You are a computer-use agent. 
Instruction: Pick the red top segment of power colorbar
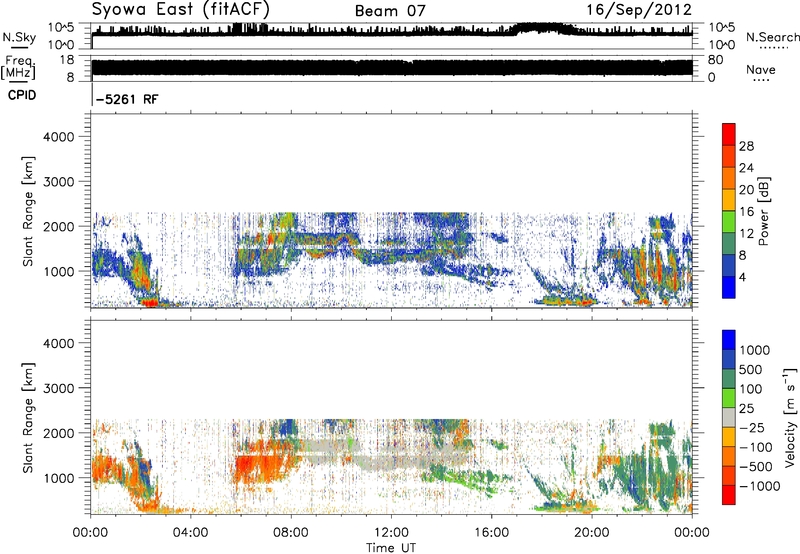pyautogui.click(x=729, y=134)
